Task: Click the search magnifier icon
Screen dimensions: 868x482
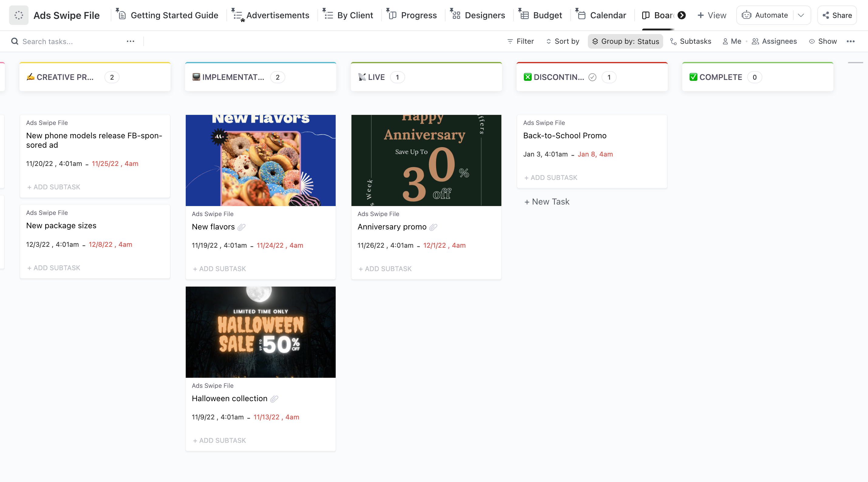Action: click(x=15, y=41)
